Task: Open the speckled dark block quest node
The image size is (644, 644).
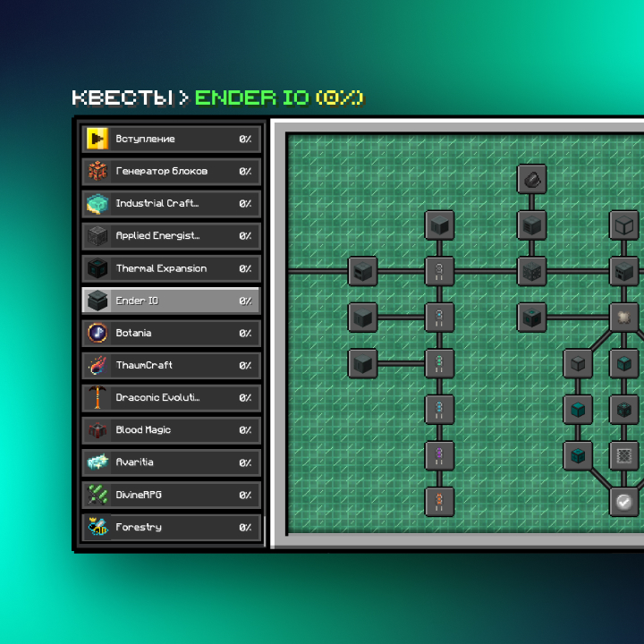Action: [532, 271]
